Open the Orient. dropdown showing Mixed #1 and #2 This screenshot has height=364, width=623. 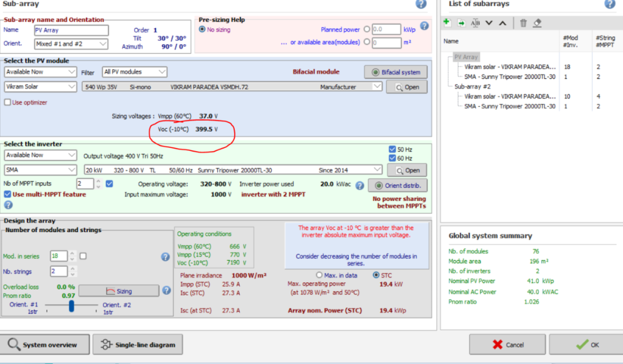(71, 44)
